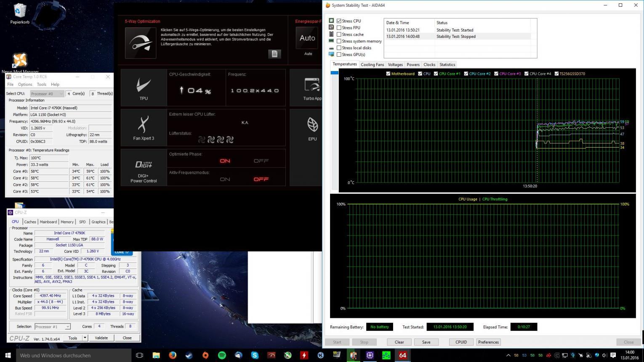Switch to CPU-Z via purple taskbar icon
The width and height of the screenshot is (644, 362).
(x=370, y=355)
